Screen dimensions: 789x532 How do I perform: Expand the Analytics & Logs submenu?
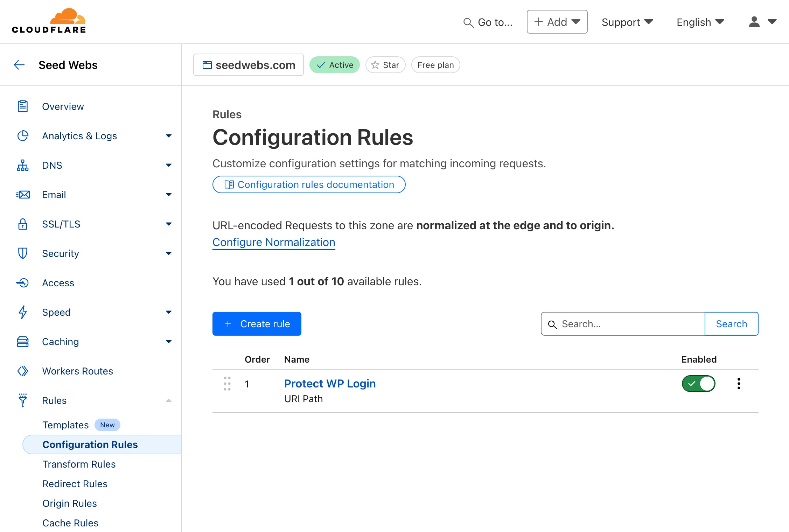[x=169, y=136]
